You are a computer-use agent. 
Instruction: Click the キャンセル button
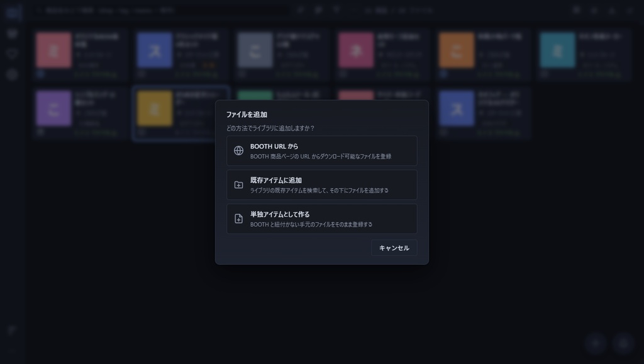click(x=394, y=247)
